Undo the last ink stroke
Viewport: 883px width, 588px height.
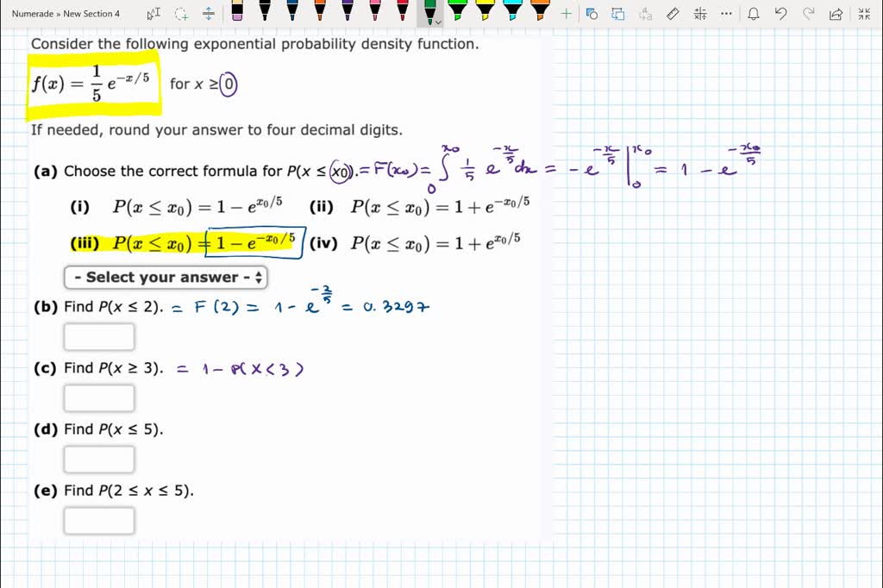[780, 12]
